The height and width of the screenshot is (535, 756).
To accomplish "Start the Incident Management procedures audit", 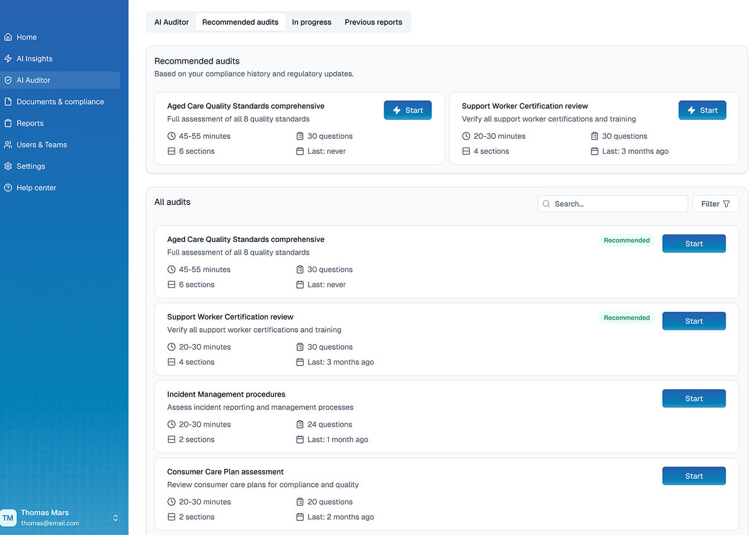I will point(694,399).
